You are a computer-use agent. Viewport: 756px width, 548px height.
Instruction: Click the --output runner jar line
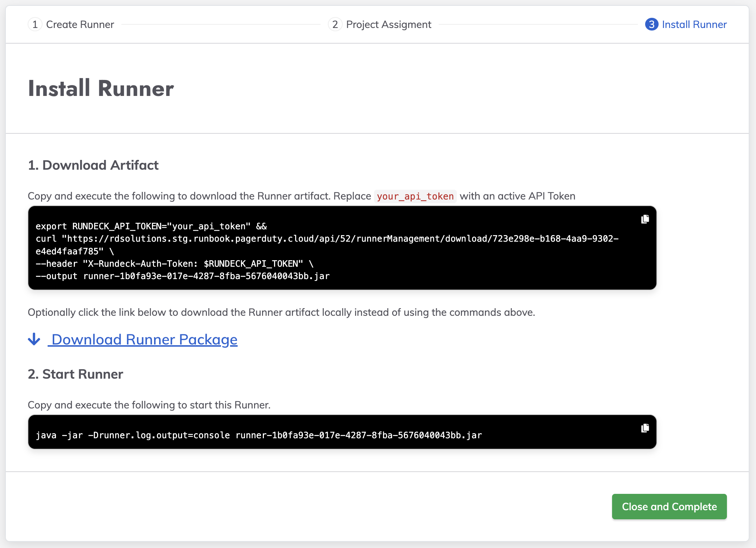coord(182,276)
